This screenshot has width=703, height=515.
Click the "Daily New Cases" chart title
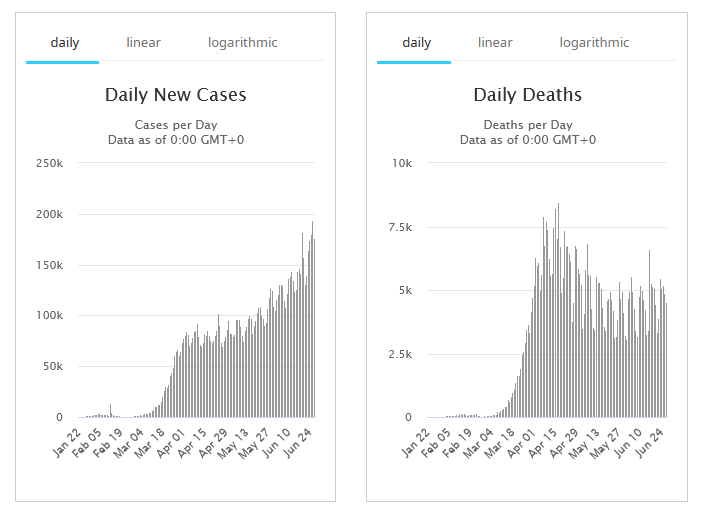tap(176, 96)
